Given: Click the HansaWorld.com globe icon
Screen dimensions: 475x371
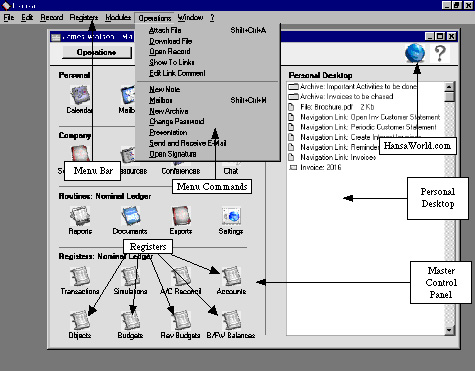Looking at the screenshot, I should pyautogui.click(x=415, y=53).
